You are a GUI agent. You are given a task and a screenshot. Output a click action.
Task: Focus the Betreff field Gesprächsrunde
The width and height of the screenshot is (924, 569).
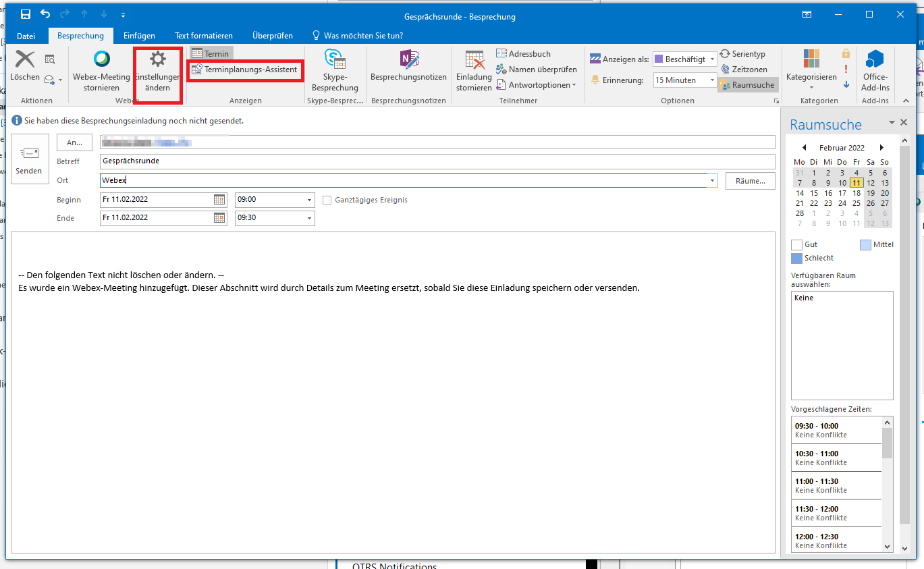pos(437,161)
